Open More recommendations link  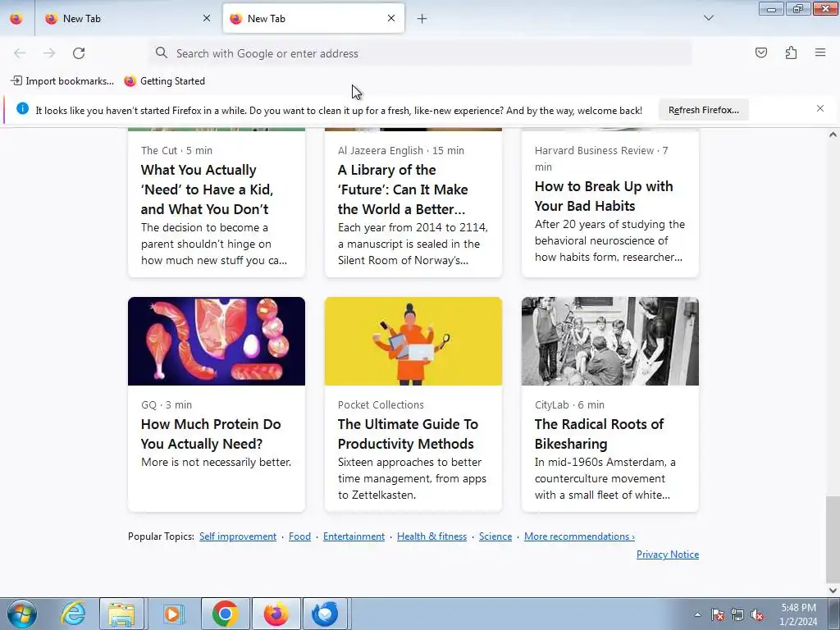(x=579, y=536)
